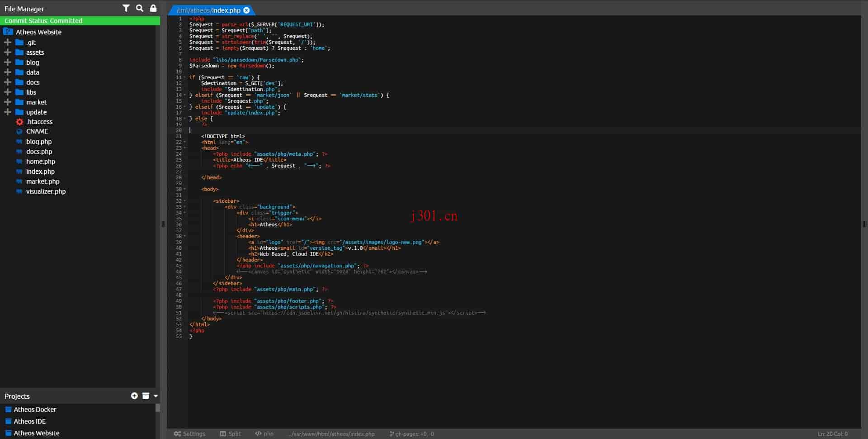Click the data folder icon

click(19, 72)
